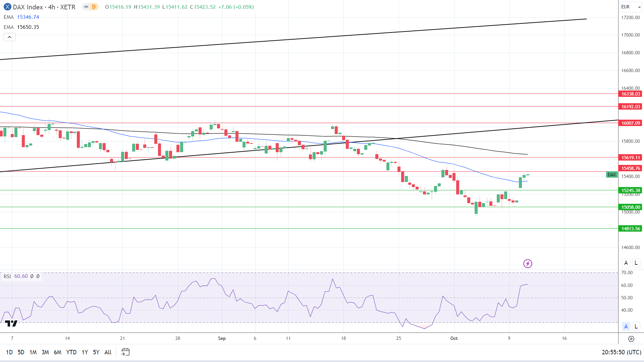Screen dimensions: 644x362
Task: Open the EUR currency dropdown
Action: click(x=631, y=7)
